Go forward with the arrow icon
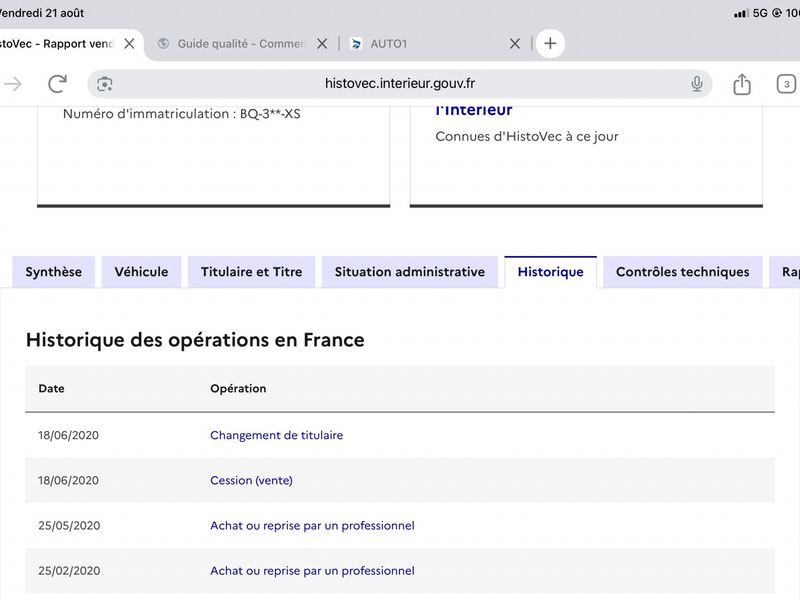800x600 pixels. [x=13, y=84]
